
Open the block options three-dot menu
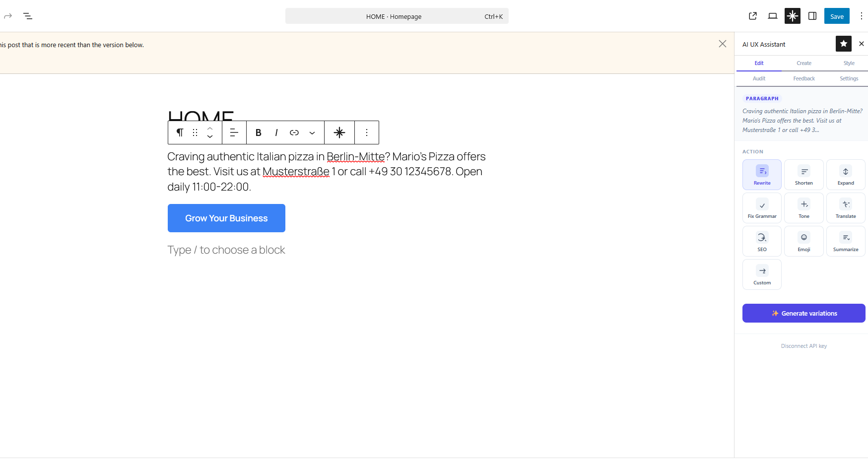pos(367,133)
